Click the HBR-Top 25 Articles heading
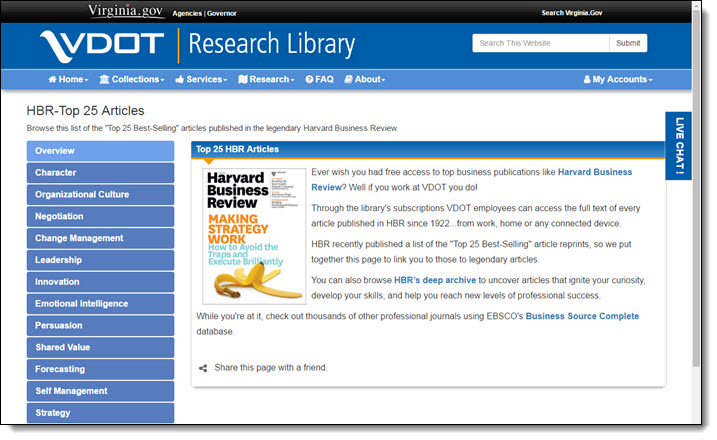Viewport: 717px width, 440px height. point(86,111)
